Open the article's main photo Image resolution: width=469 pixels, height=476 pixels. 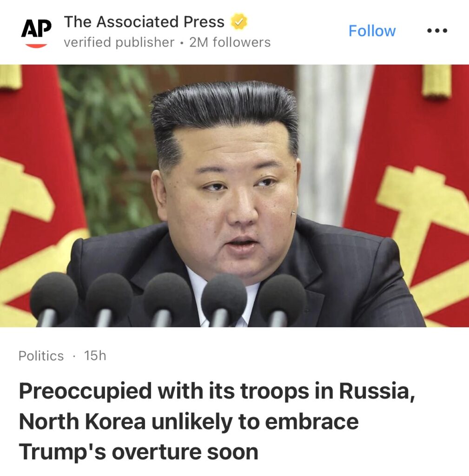point(234,196)
